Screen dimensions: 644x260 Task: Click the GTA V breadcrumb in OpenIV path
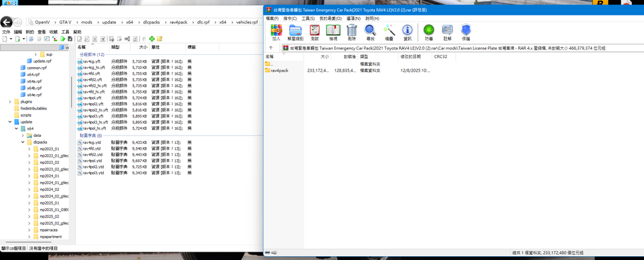[x=65, y=22]
